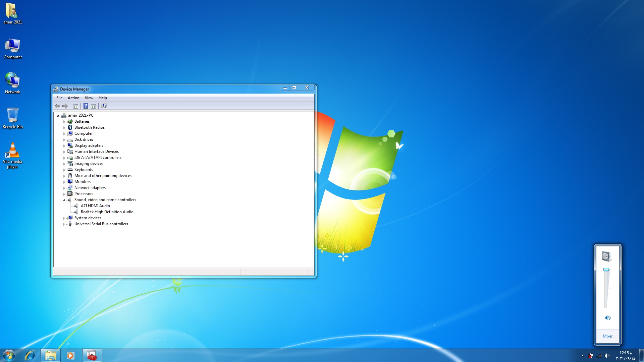Open the File menu

pos(59,98)
